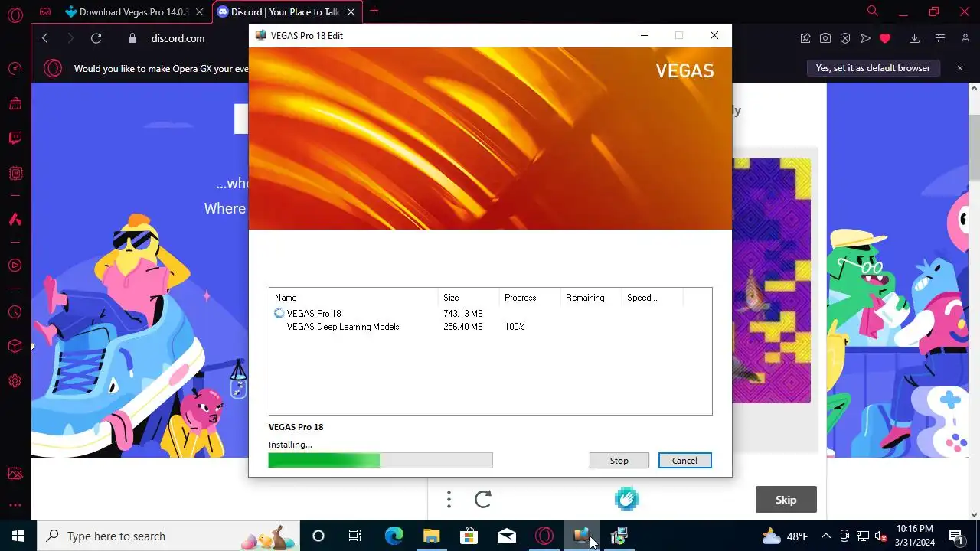
Task: Open the ad blocker shield icon
Action: (x=845, y=38)
